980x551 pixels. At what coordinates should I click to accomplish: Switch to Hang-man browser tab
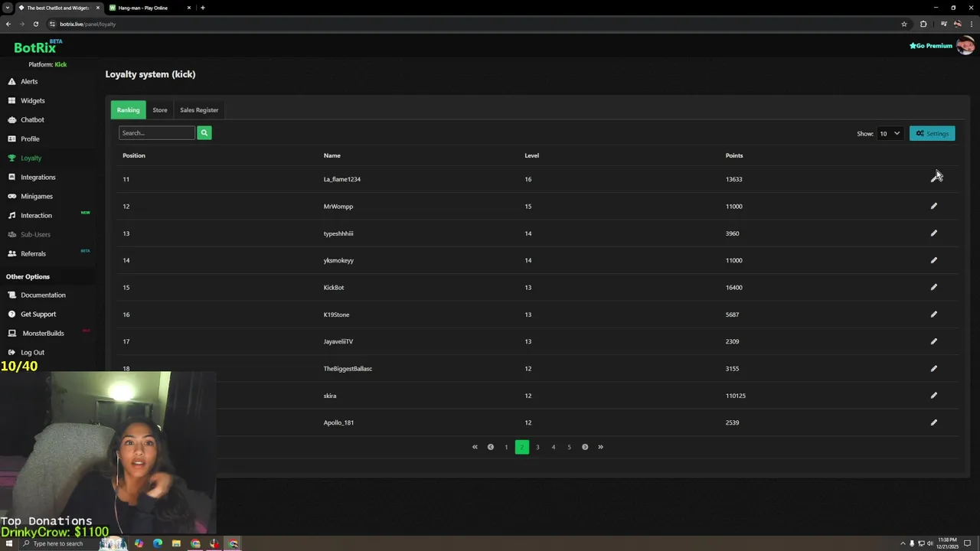pos(149,8)
